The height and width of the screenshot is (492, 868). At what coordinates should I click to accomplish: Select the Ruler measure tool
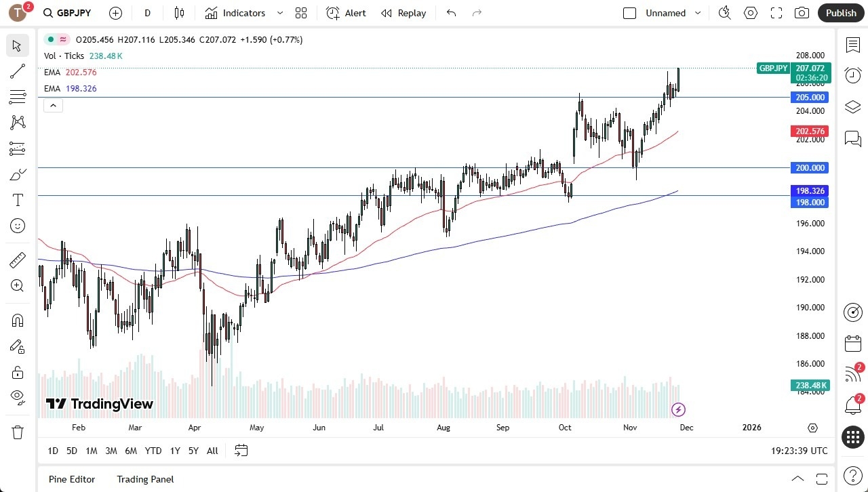point(18,260)
